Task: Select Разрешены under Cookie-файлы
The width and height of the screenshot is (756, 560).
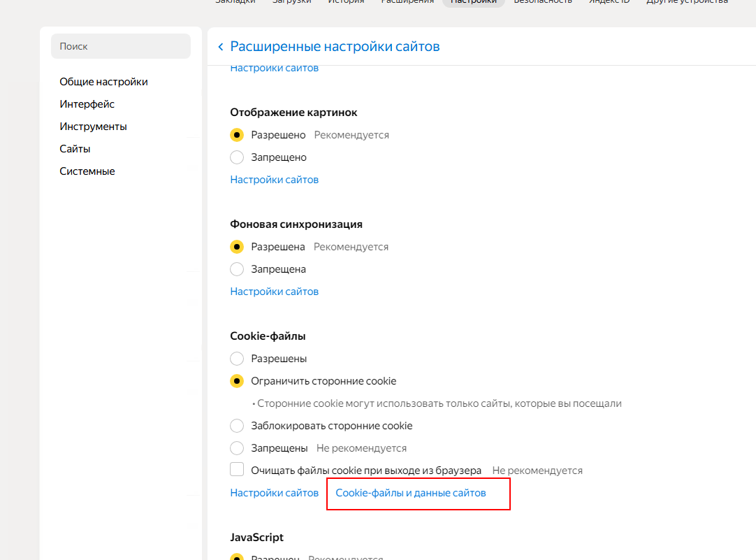Action: pyautogui.click(x=237, y=359)
